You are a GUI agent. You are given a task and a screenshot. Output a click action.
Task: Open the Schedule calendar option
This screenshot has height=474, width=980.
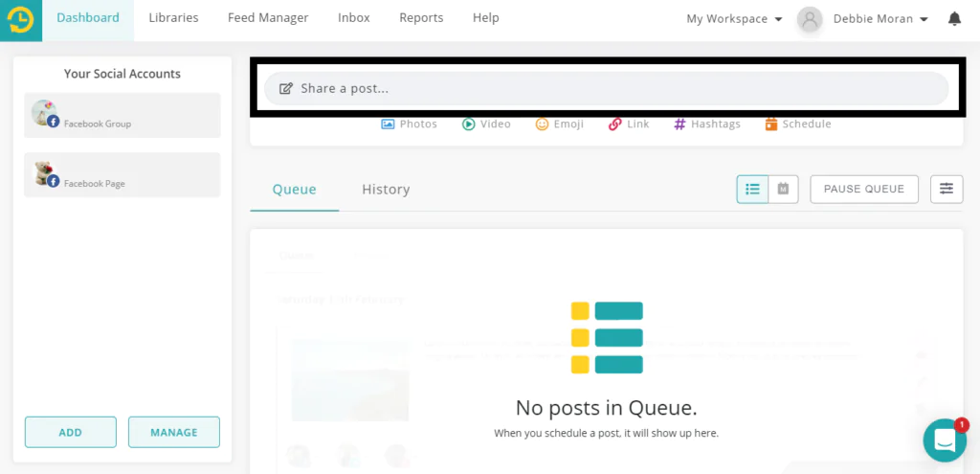click(x=799, y=124)
